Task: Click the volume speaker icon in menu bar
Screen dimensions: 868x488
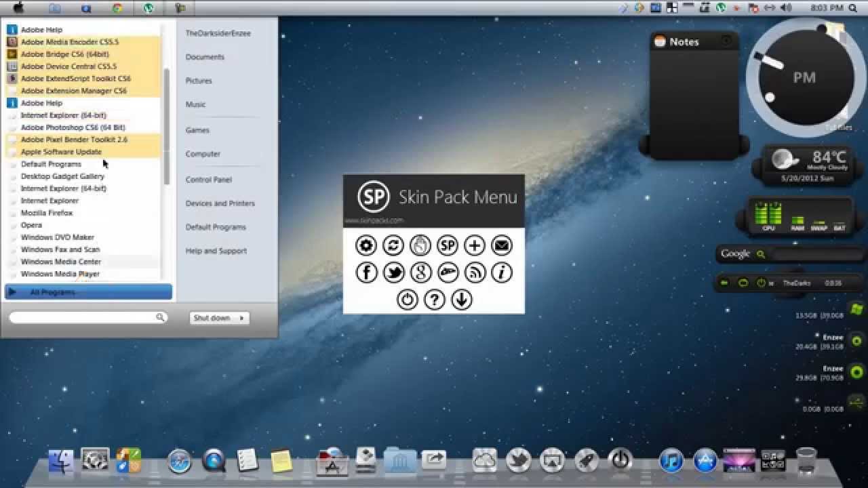Action: click(786, 8)
